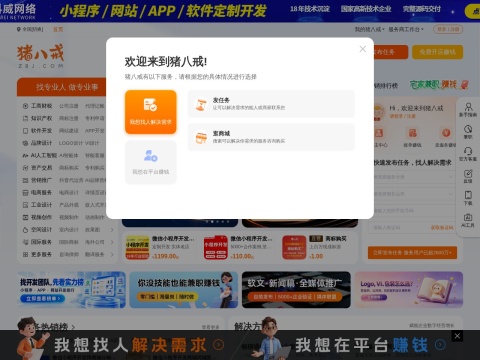Select 资产交易 category
480x360 pixels.
coord(41,168)
